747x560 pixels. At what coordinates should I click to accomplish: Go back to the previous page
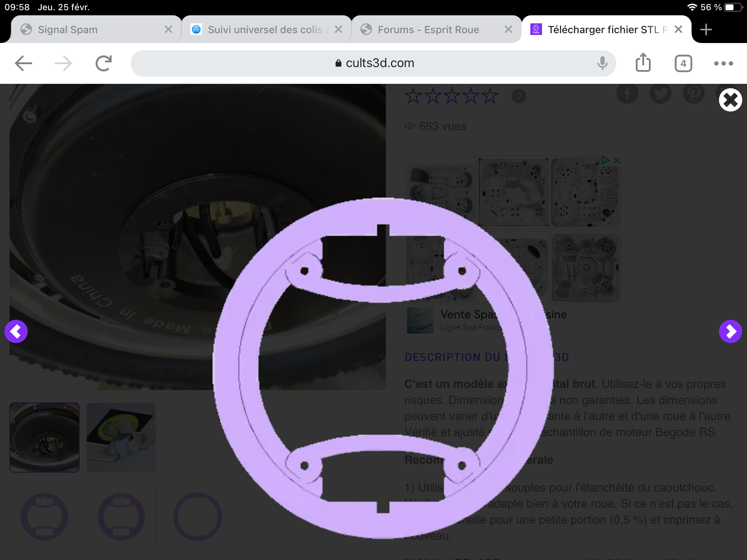(23, 63)
